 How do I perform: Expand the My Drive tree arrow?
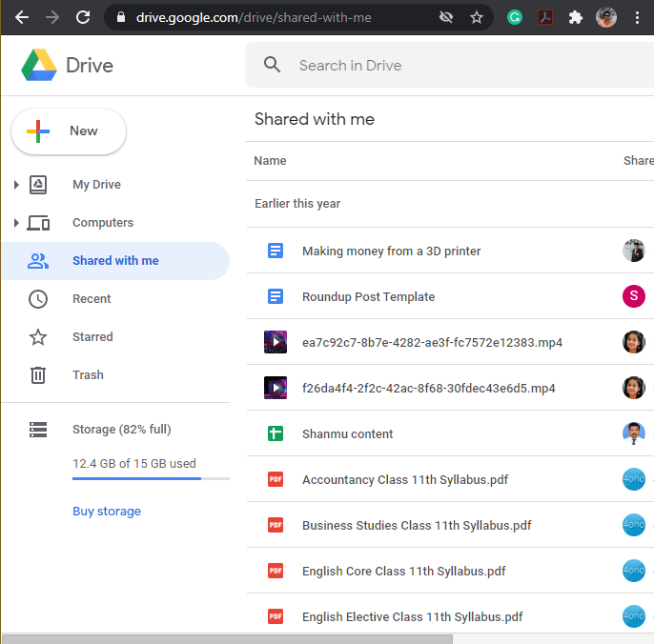pos(16,184)
